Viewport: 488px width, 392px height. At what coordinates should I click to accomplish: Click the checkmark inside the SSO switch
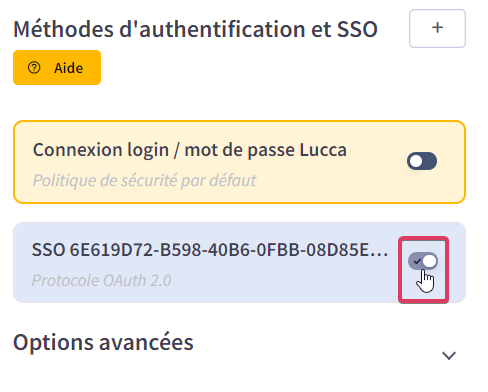point(417,262)
